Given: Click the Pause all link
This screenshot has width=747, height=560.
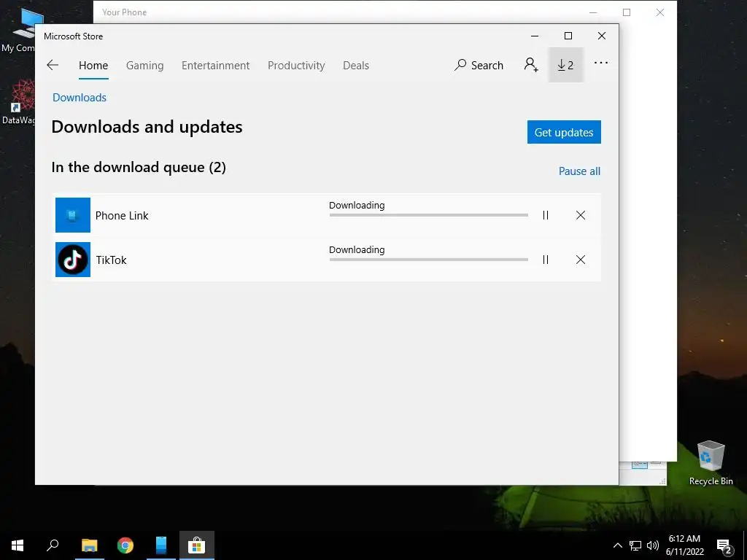Looking at the screenshot, I should click(x=579, y=171).
